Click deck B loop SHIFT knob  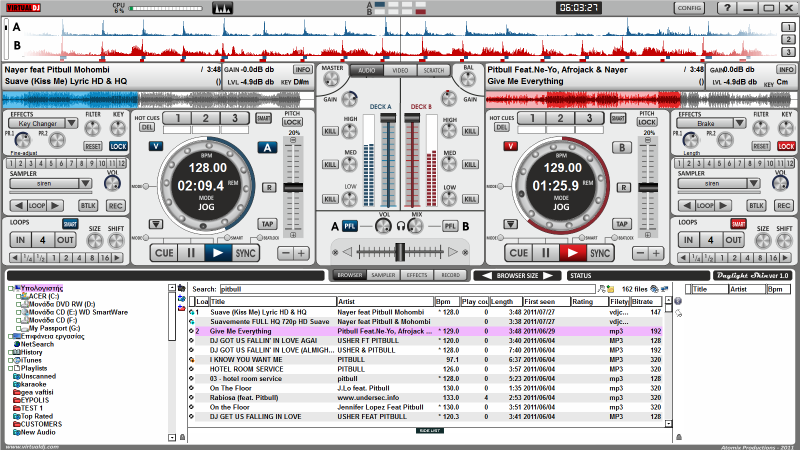tap(785, 241)
